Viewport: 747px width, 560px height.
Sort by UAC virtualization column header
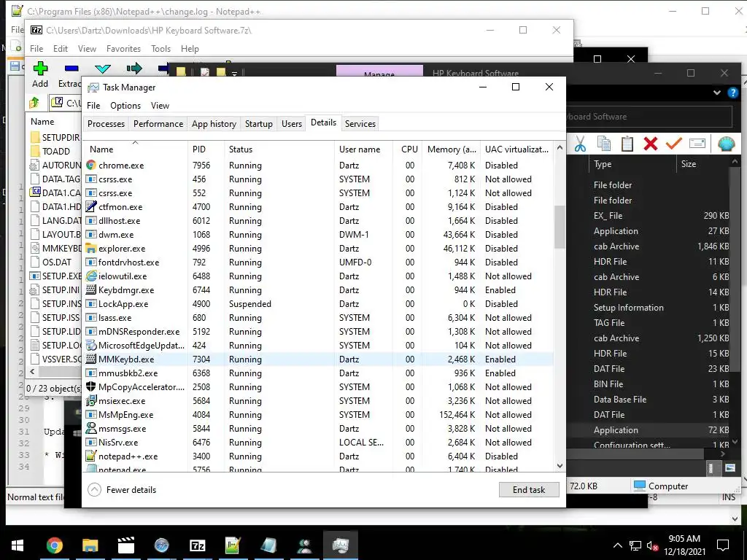[517, 149]
